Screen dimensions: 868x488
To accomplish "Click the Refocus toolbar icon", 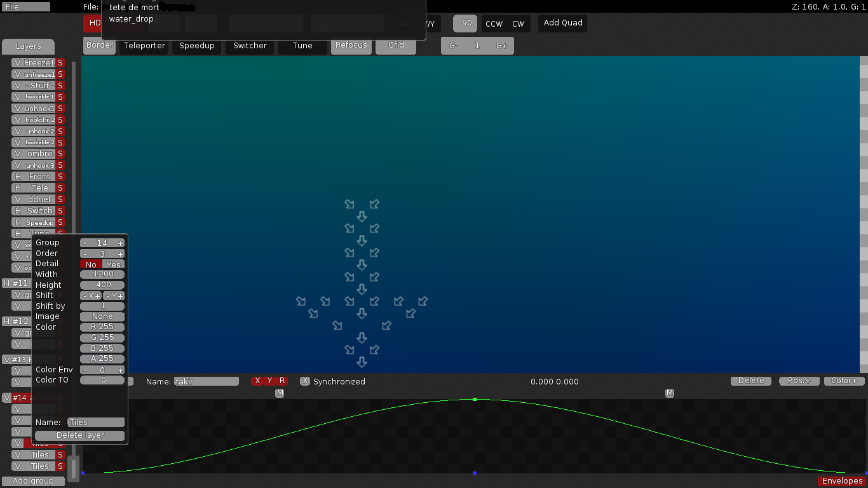I will coord(351,45).
